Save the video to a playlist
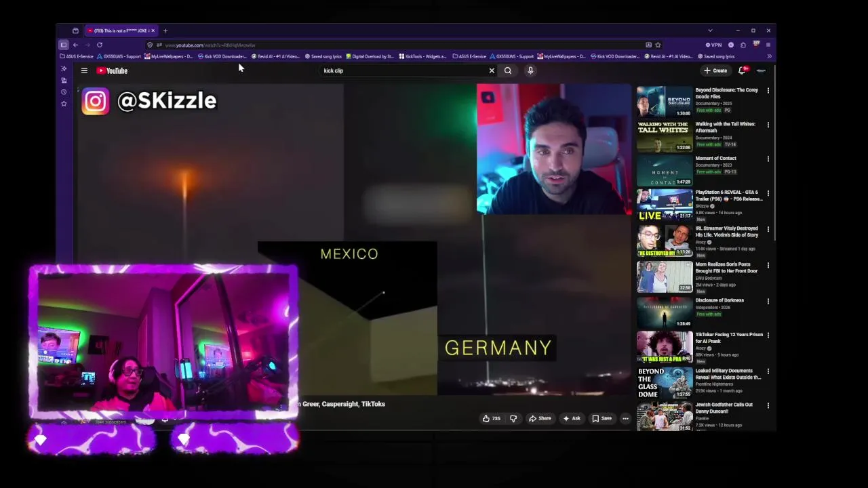The height and width of the screenshot is (488, 868). tap(601, 418)
